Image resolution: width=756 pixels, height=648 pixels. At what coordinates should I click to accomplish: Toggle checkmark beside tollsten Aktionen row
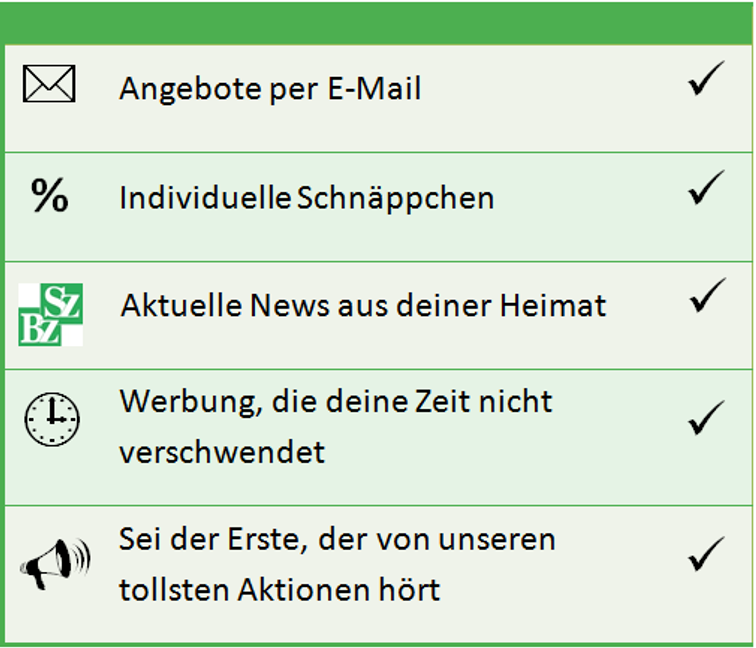tap(706, 554)
